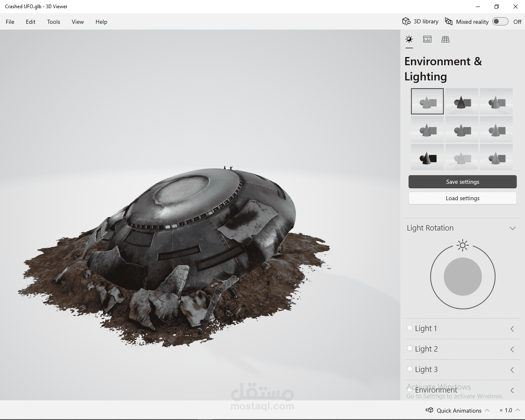Enable the Light 1 radio button
Image resolution: width=525 pixels, height=420 pixels.
click(409, 328)
